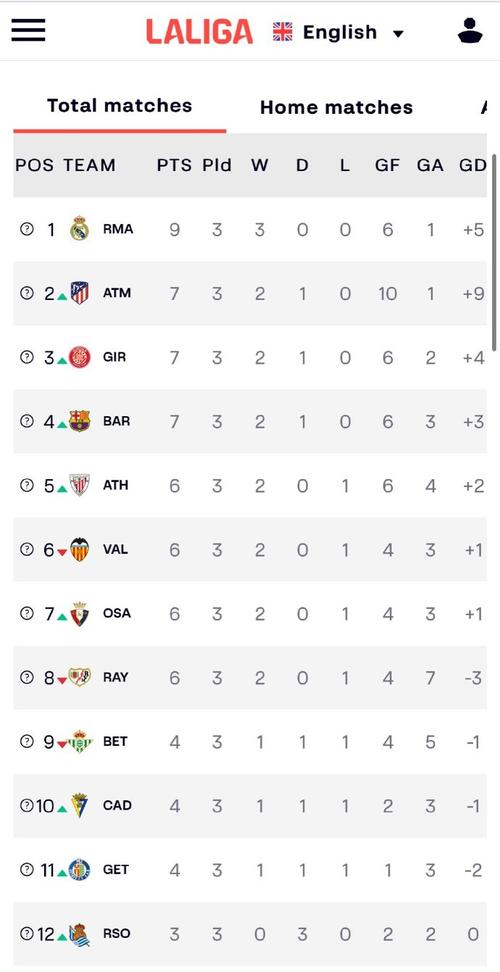
Task: Click the Girona crest icon
Action: tap(79, 358)
